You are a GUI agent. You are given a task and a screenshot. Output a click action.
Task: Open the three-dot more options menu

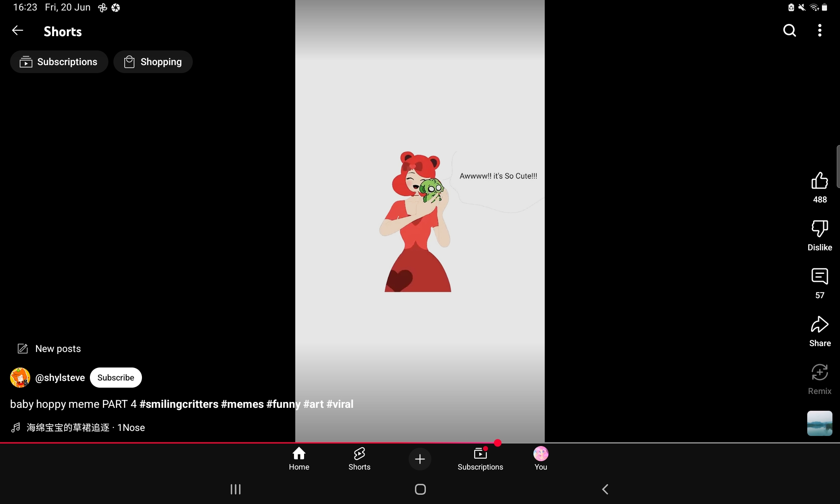(x=820, y=30)
